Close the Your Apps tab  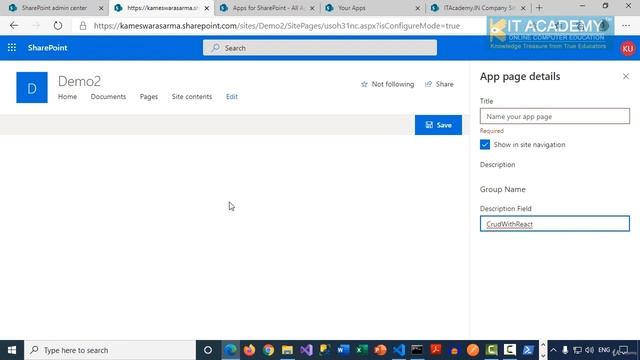418,8
